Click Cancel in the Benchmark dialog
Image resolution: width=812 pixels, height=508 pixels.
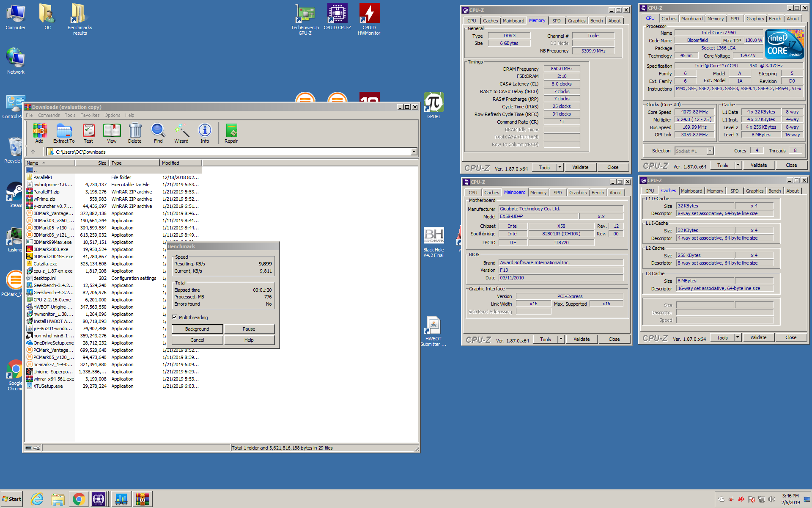(197, 340)
